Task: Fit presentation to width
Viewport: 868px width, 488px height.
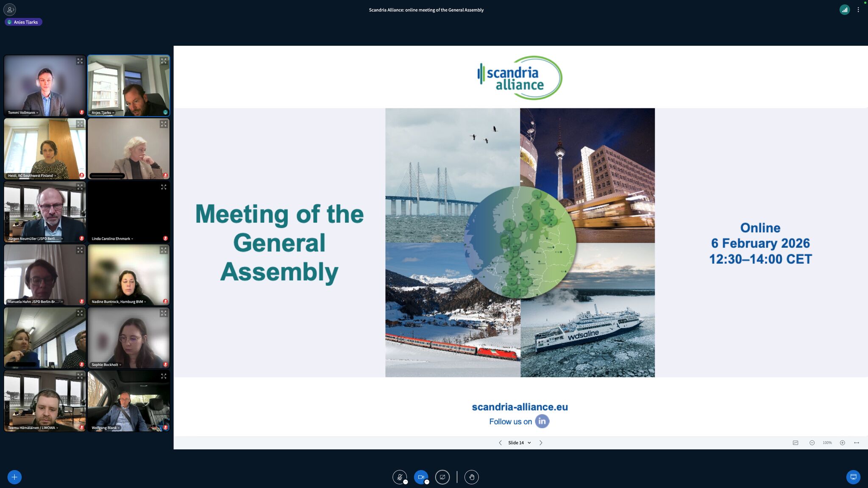Action: point(857,443)
